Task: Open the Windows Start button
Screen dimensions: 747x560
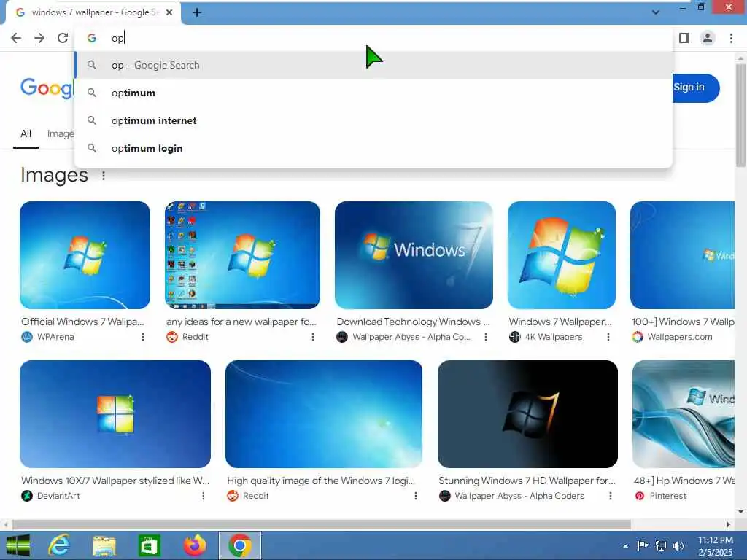Action: pyautogui.click(x=18, y=545)
